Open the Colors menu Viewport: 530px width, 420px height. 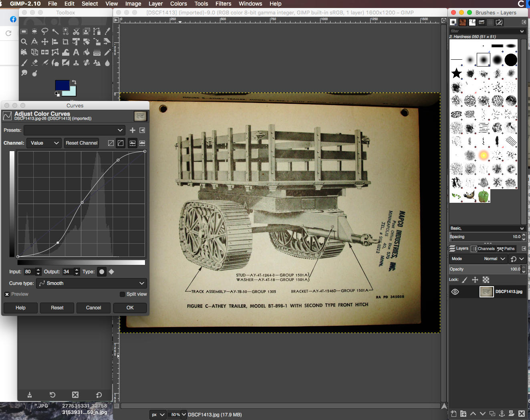pyautogui.click(x=178, y=4)
